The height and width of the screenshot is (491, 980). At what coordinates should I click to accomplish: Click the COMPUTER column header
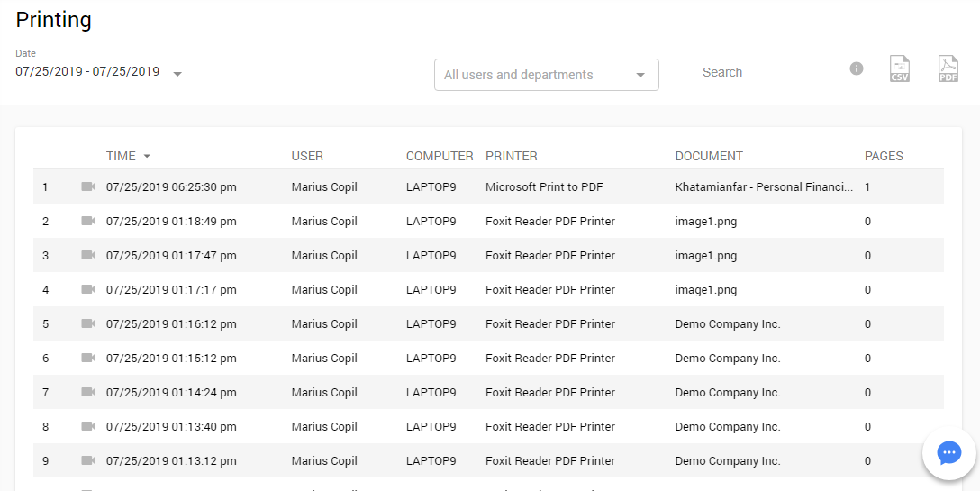(x=440, y=156)
